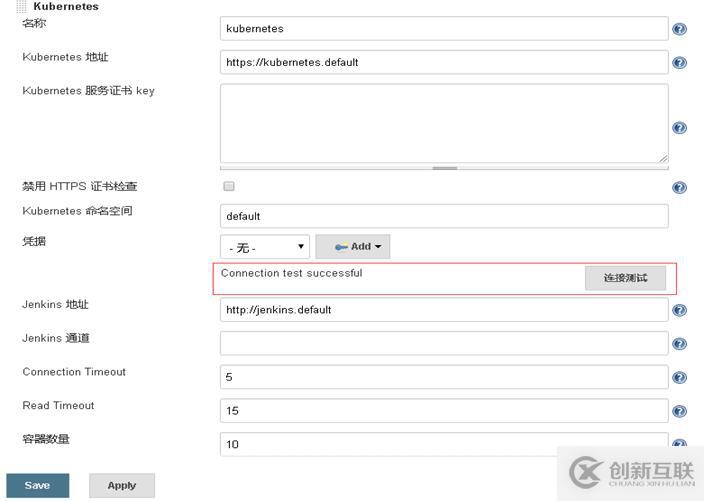Open help for Kubernetes 服务证书 key
Image resolution: width=704 pixels, height=501 pixels.
[x=679, y=128]
